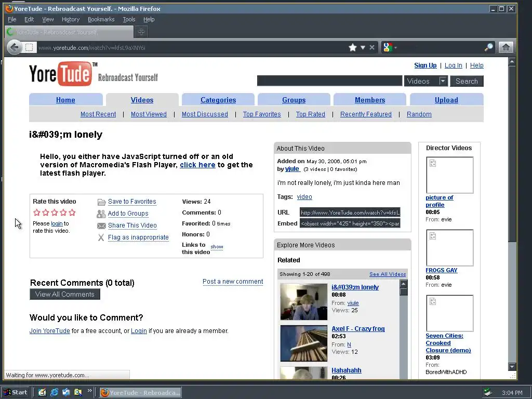
Task: Click the page scrollbar up arrow
Action: click(512, 61)
